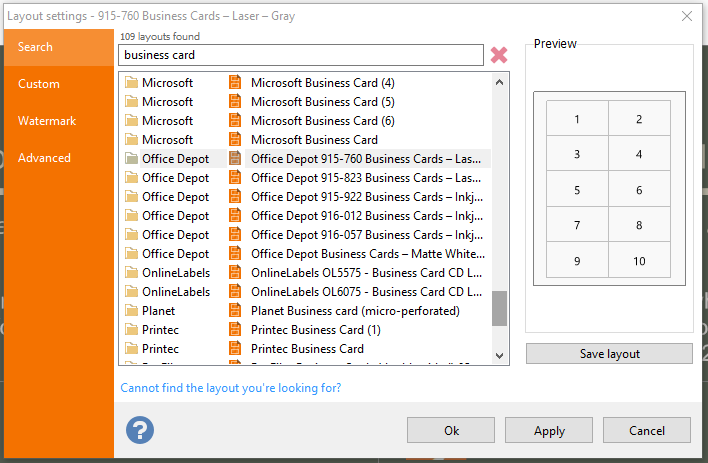Open the Watermark tab
This screenshot has height=463, width=708.
point(47,121)
